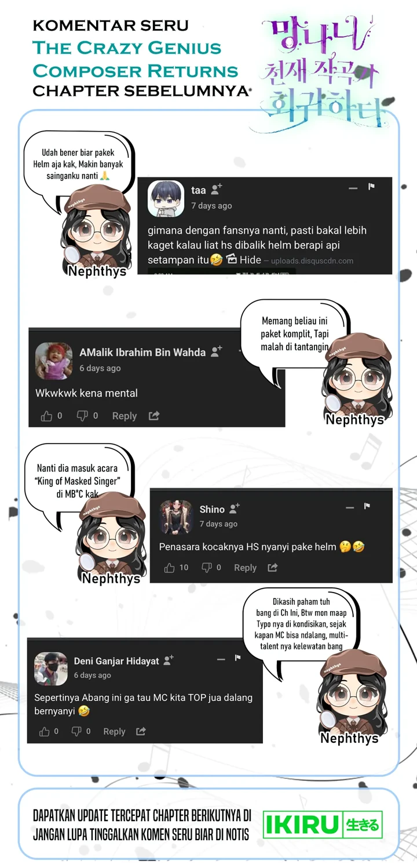Follow AMalik Ibrahim Bin Wahda icon

[217, 351]
